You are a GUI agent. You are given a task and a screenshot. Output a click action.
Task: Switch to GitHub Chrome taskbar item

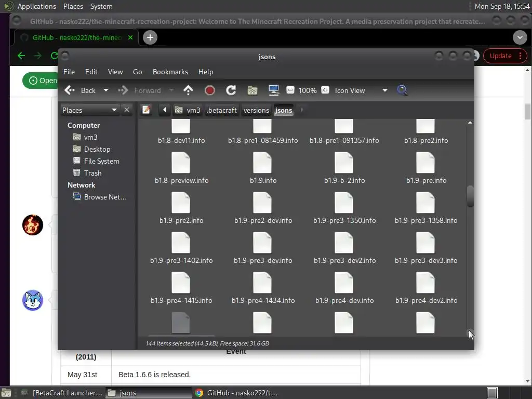coord(236,393)
